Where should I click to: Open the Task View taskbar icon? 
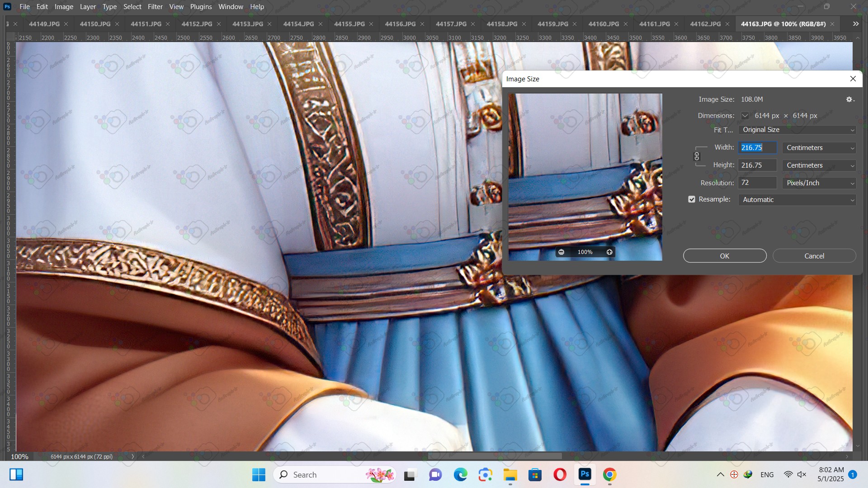410,474
